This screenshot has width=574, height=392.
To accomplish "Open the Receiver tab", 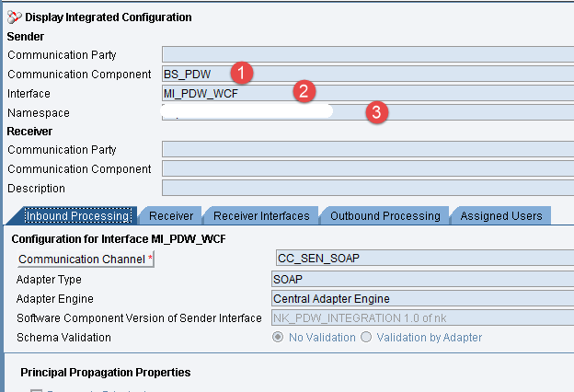I will pos(171,215).
